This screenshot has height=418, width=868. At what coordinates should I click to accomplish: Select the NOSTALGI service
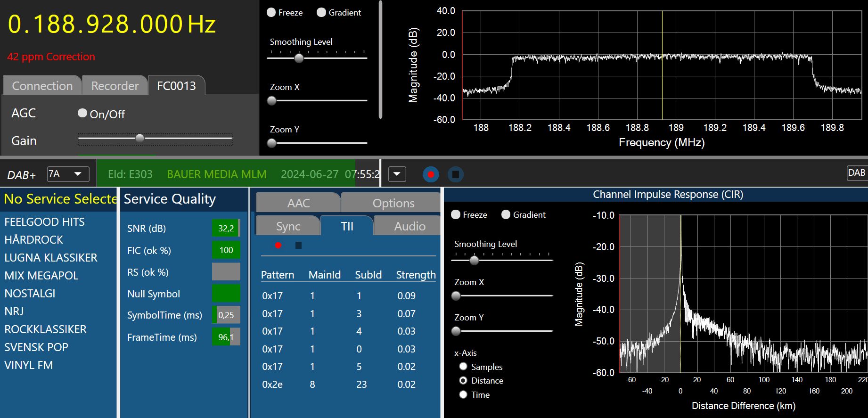click(30, 294)
